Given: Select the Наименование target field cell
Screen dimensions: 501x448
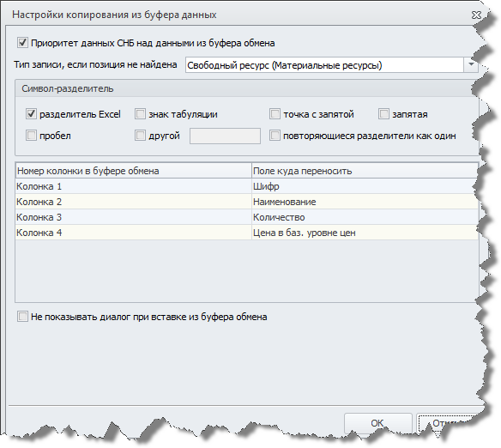Looking at the screenshot, I should tap(365, 202).
